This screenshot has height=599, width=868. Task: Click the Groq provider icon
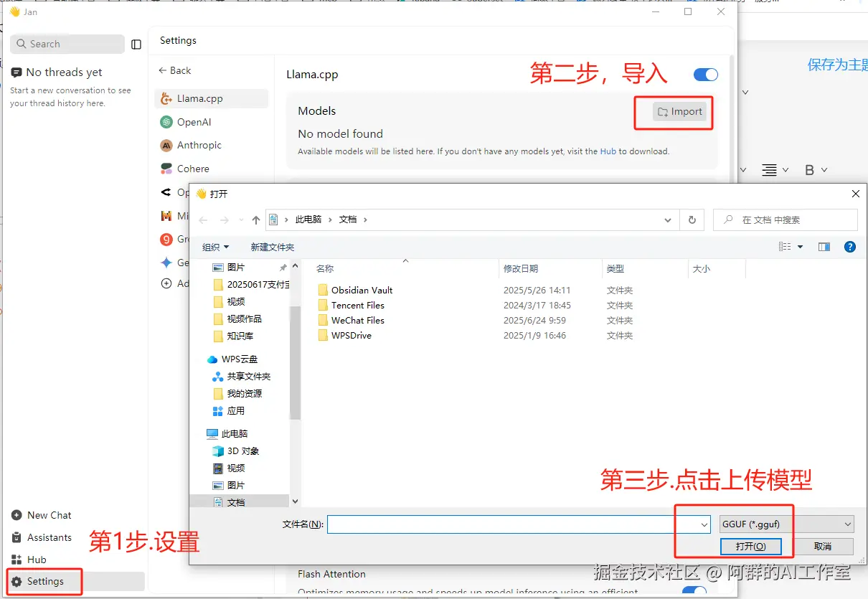[166, 239]
